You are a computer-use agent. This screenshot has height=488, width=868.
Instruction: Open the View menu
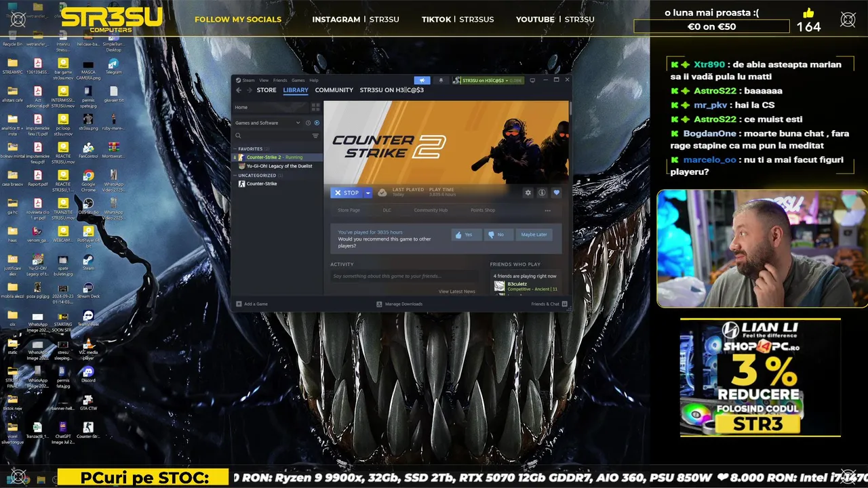264,80
